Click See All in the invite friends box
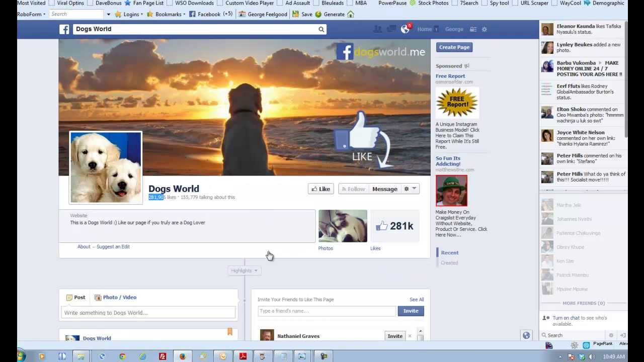Screen dimensions: 644x362 417,300
